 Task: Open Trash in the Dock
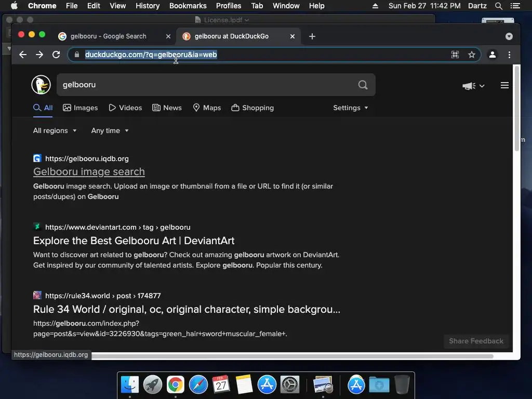pyautogui.click(x=402, y=384)
